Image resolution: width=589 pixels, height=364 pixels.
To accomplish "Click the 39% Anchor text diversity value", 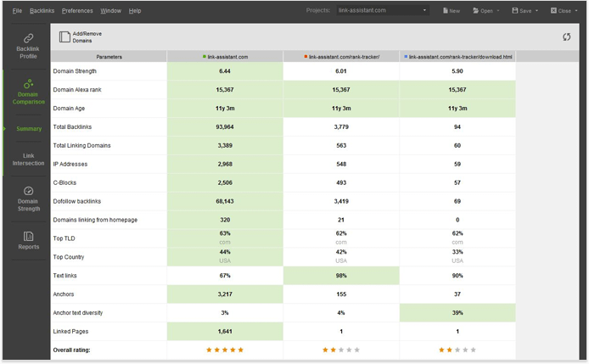I will point(457,312).
